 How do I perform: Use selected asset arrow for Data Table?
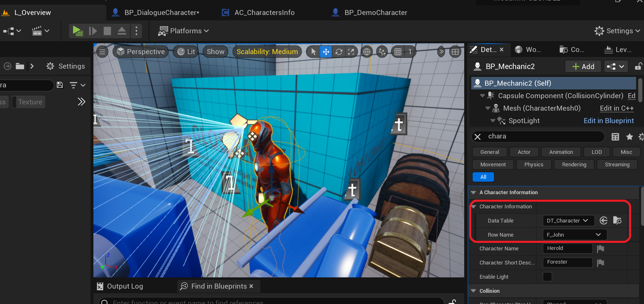[x=604, y=221]
